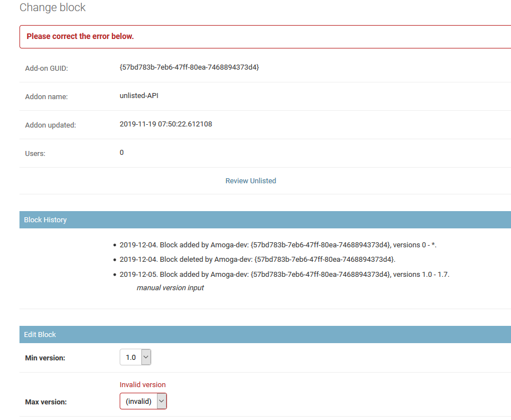This screenshot has width=511, height=420.
Task: Click the Users value 0
Action: (121, 152)
